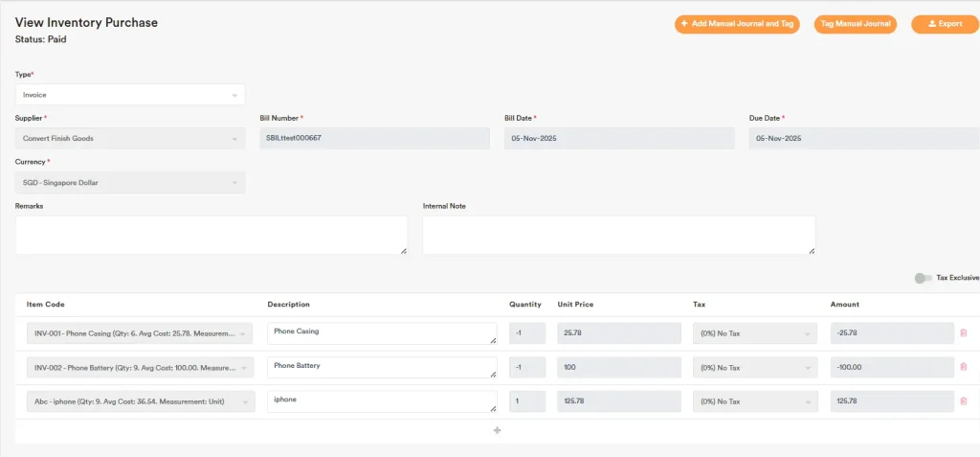Open the Currency dropdown for SGD
The width and height of the screenshot is (980, 457).
click(130, 182)
